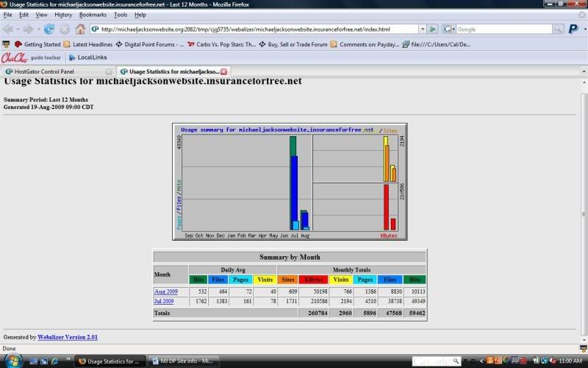
Task: Open the Aug 2009 monthly report
Action: (166, 291)
